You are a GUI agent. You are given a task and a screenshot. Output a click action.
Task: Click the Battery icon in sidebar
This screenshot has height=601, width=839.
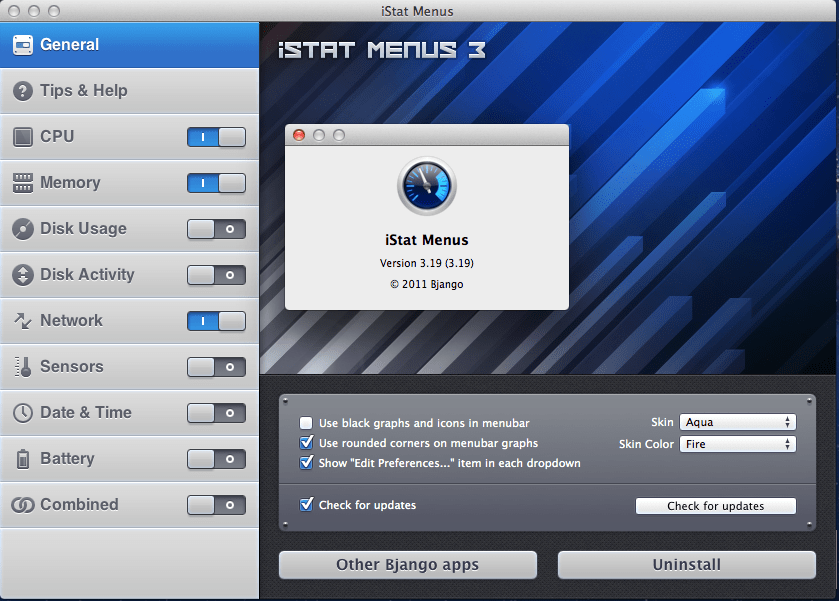22,459
